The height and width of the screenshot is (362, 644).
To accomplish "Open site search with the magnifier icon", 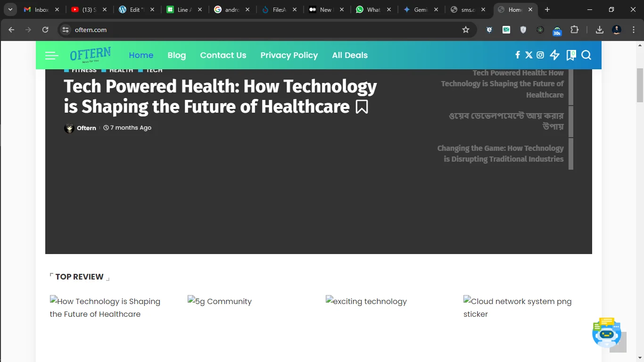I will 586,55.
